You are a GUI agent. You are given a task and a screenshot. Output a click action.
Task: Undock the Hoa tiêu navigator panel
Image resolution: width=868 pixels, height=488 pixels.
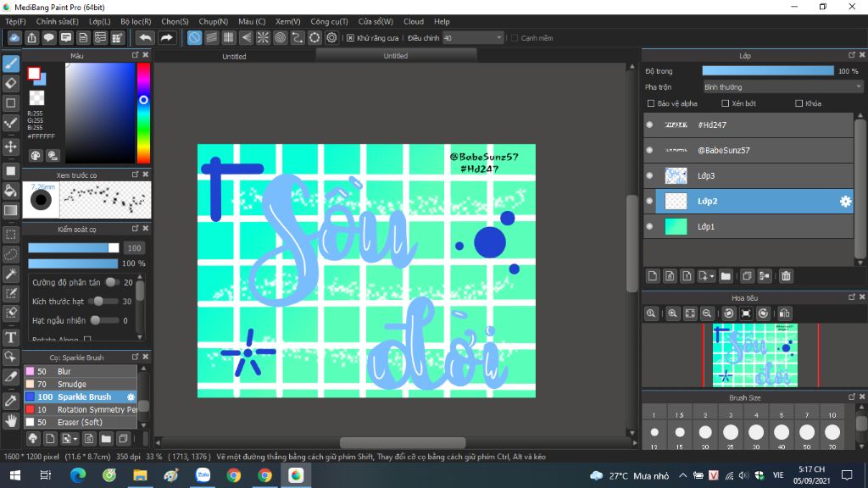tap(851, 297)
